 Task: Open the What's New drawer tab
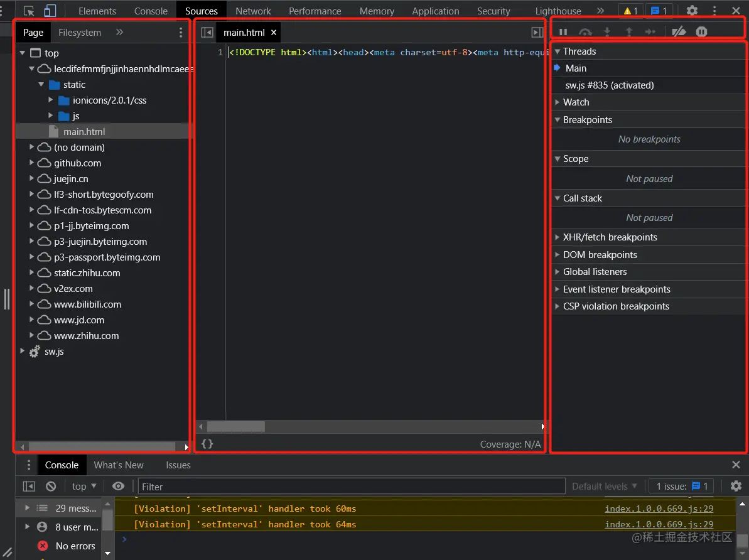pos(119,465)
